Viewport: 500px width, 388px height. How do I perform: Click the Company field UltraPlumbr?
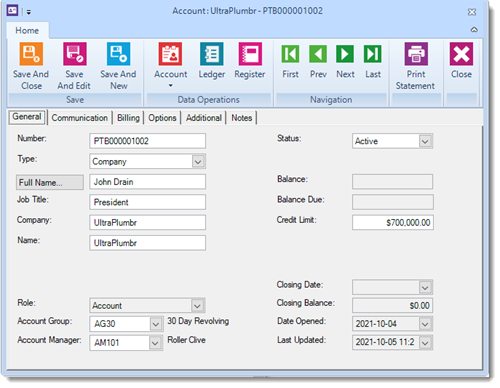tap(147, 222)
